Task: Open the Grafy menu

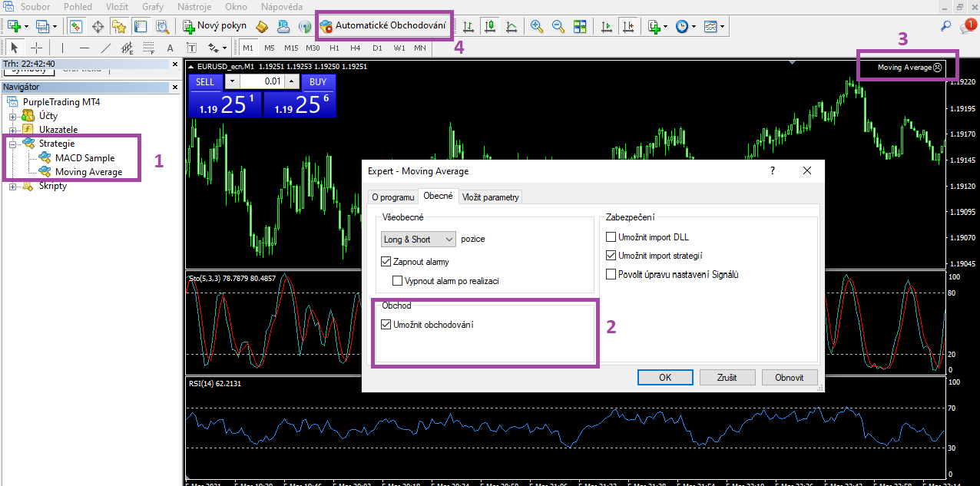Action: coord(153,7)
